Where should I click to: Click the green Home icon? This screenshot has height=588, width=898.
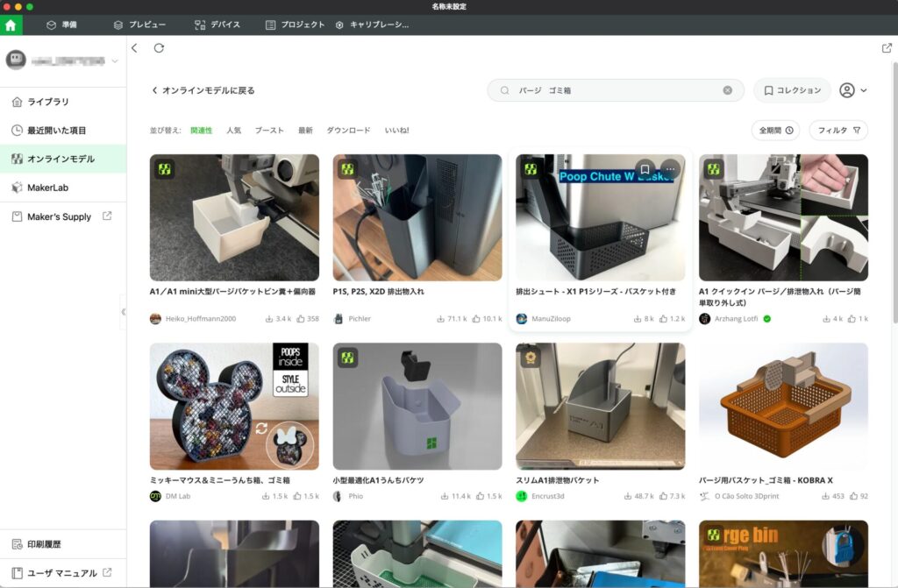pyautogui.click(x=11, y=25)
